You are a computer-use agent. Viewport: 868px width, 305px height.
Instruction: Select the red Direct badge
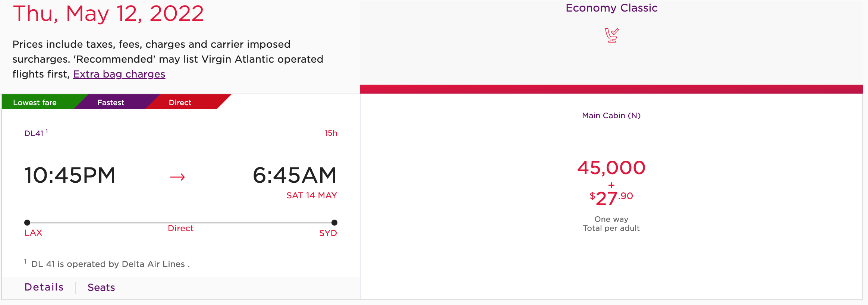point(180,102)
